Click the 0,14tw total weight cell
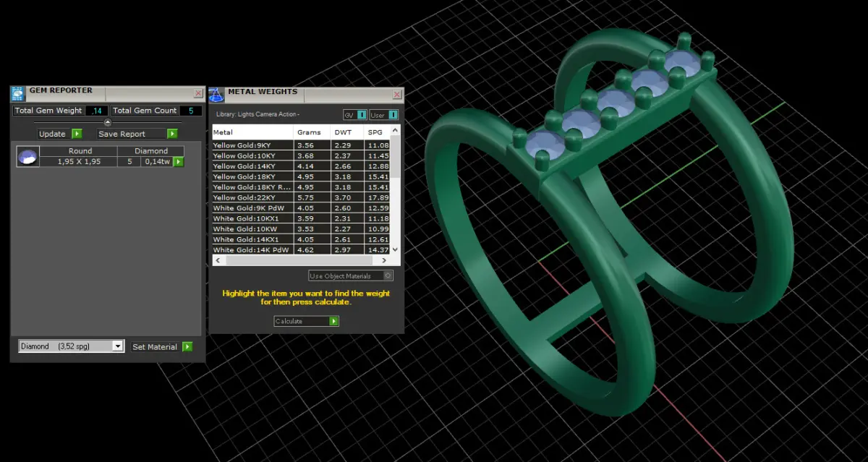 [x=157, y=162]
